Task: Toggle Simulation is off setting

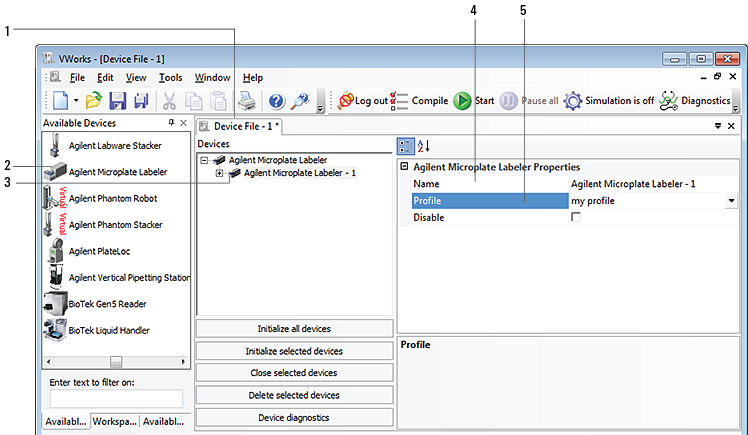Action: (x=608, y=101)
